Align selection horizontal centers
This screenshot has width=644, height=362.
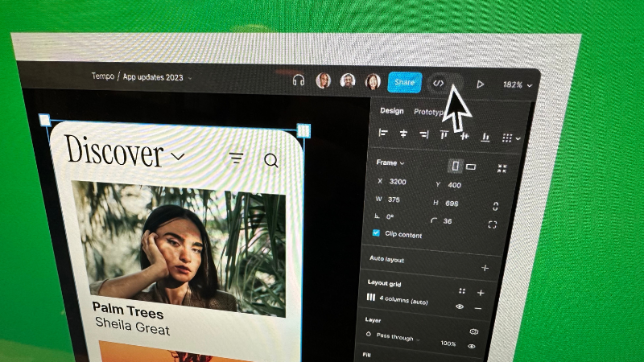coord(403,134)
